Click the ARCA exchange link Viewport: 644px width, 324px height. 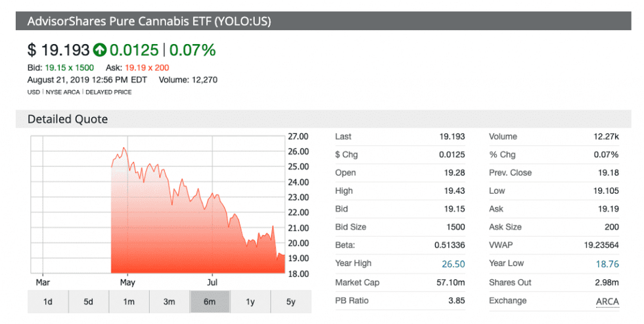607,301
